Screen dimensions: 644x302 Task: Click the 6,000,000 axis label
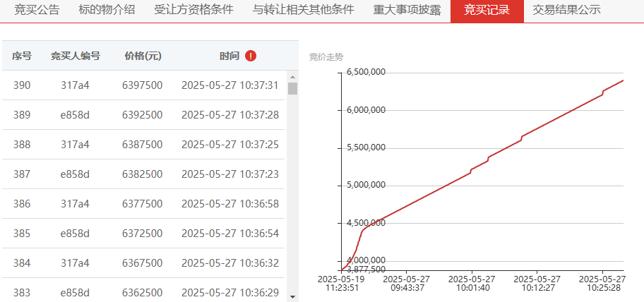tap(366, 109)
